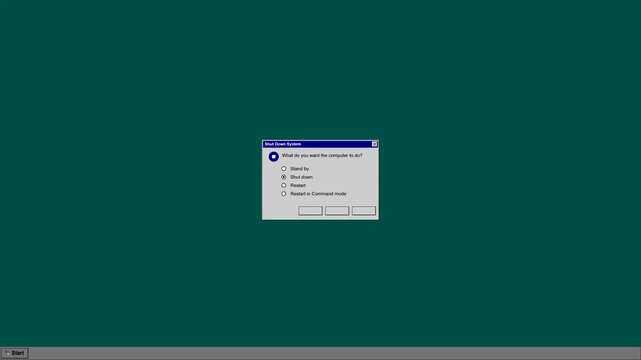Screen dimensions: 641x360
Task: Open the Start menu on taskbar
Action: pos(15,353)
